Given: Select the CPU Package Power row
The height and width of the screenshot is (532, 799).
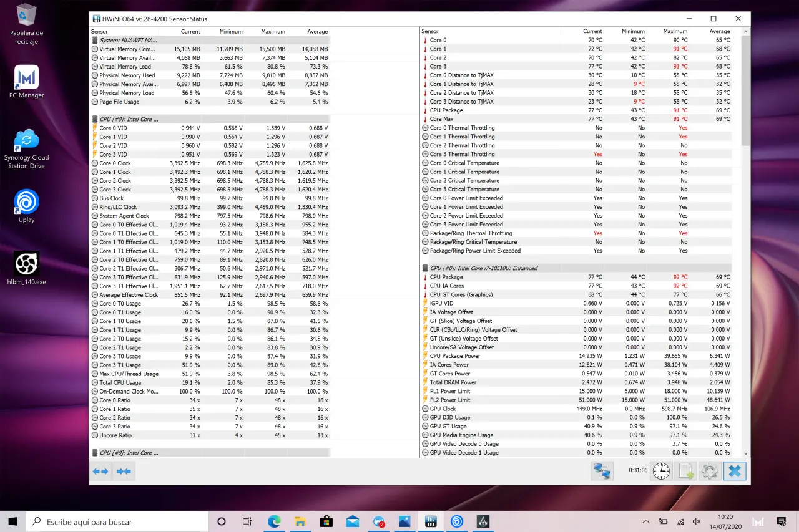Looking at the screenshot, I should coord(455,356).
